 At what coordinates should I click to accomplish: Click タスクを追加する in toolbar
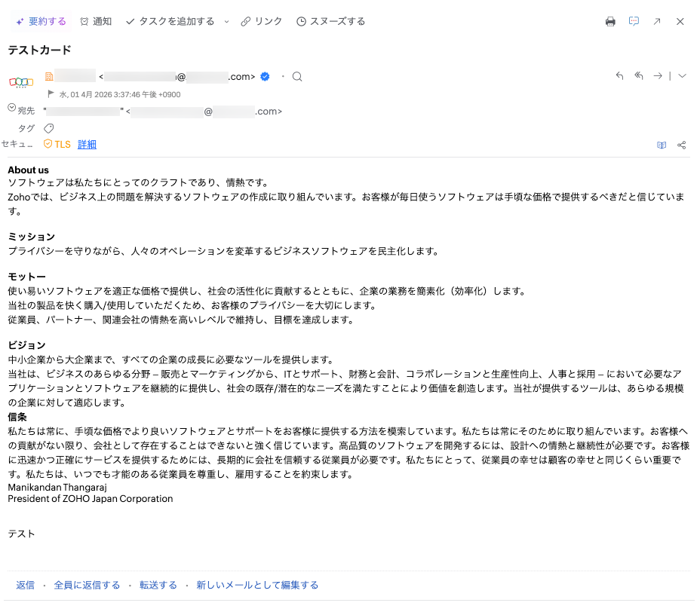point(170,22)
